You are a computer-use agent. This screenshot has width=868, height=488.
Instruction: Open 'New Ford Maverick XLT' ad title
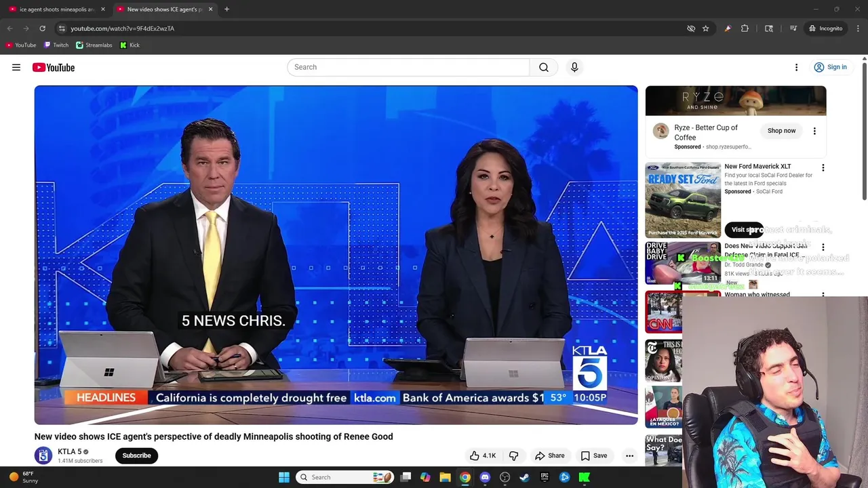pyautogui.click(x=757, y=166)
